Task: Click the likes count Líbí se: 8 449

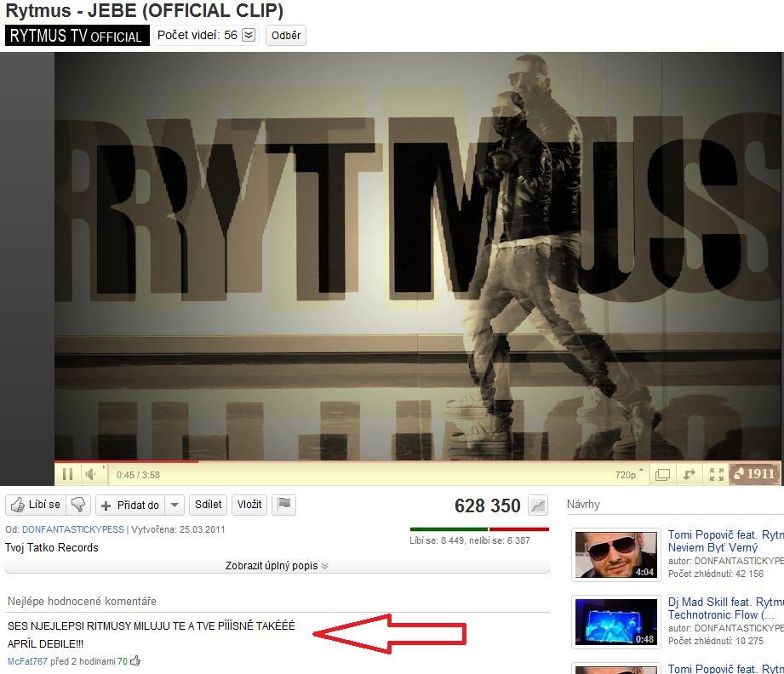Action: pyautogui.click(x=437, y=540)
